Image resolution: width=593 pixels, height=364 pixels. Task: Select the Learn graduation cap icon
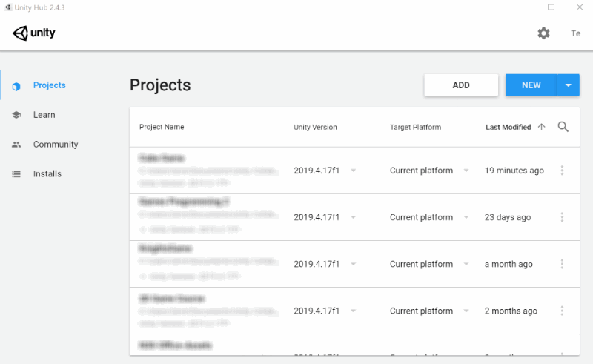16,115
